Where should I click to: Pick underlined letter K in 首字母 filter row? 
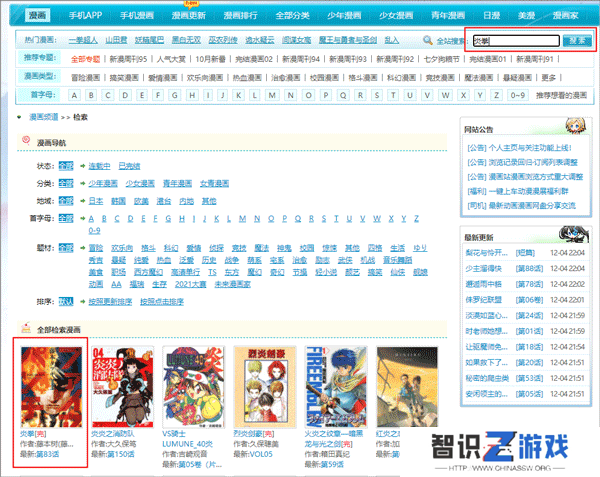tap(217, 218)
